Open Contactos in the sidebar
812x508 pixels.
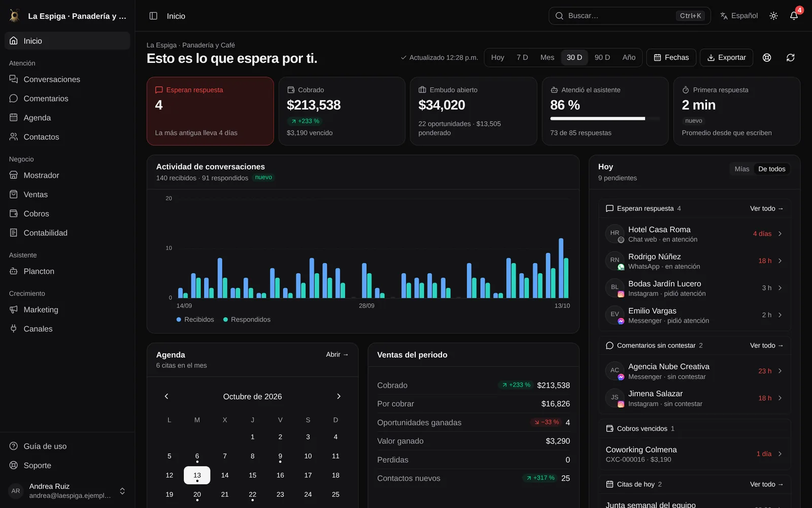(x=67, y=137)
